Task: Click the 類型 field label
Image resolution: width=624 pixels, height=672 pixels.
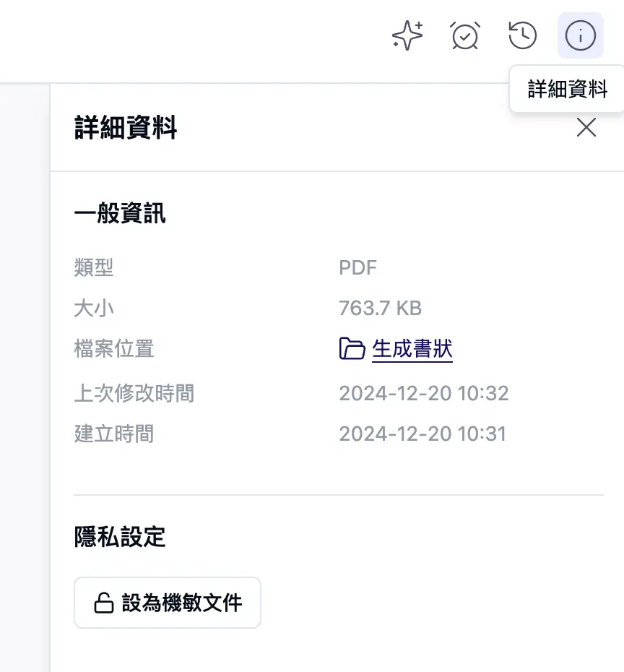Action: tap(94, 267)
